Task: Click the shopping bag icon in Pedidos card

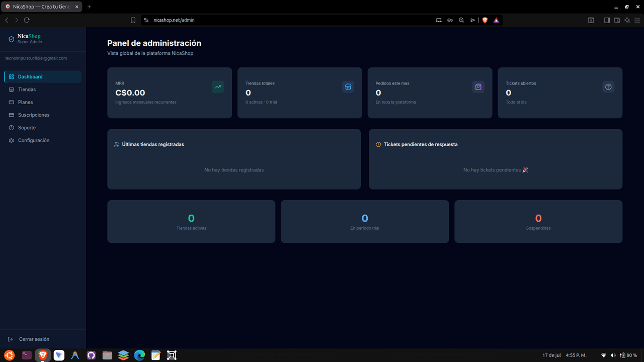Action: 478,87
